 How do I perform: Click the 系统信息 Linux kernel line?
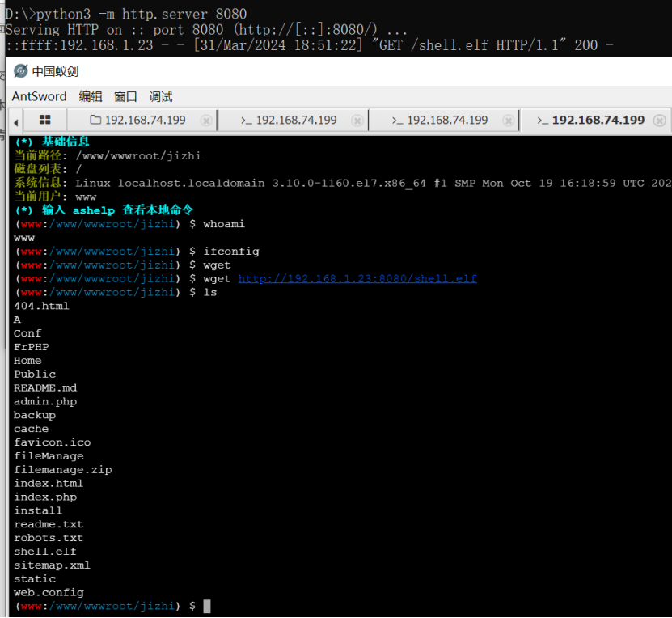click(342, 183)
